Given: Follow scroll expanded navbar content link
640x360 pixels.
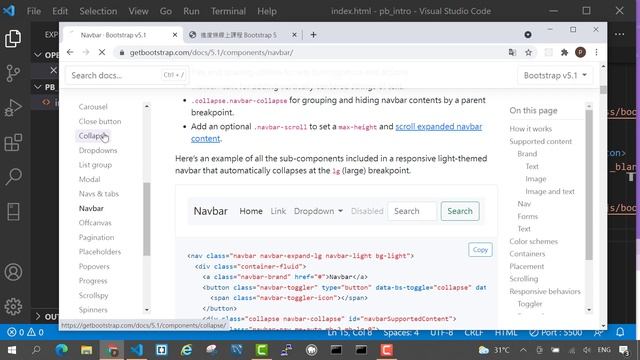Looking at the screenshot, I should pyautogui.click(x=438, y=127).
